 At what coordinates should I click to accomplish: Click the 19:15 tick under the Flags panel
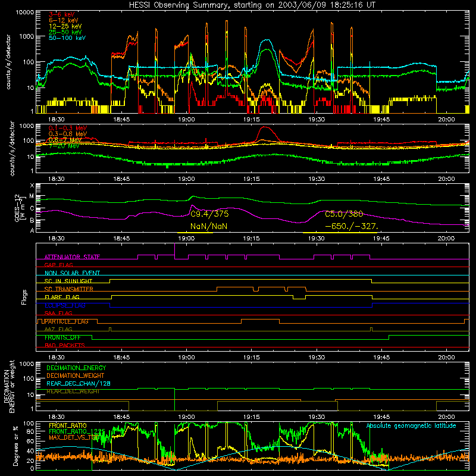(251, 358)
